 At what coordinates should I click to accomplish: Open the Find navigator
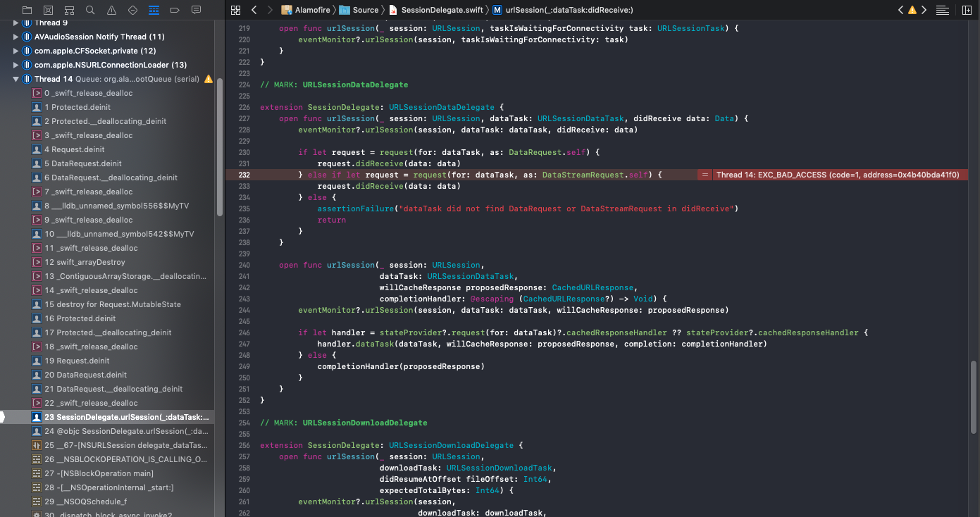[89, 11]
